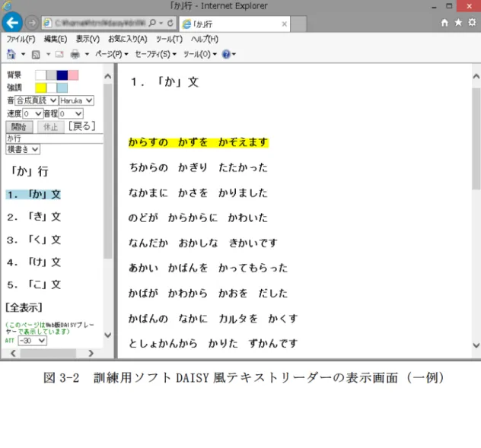Select pink background color swatch
This screenshot has width=481, height=448.
click(x=73, y=75)
